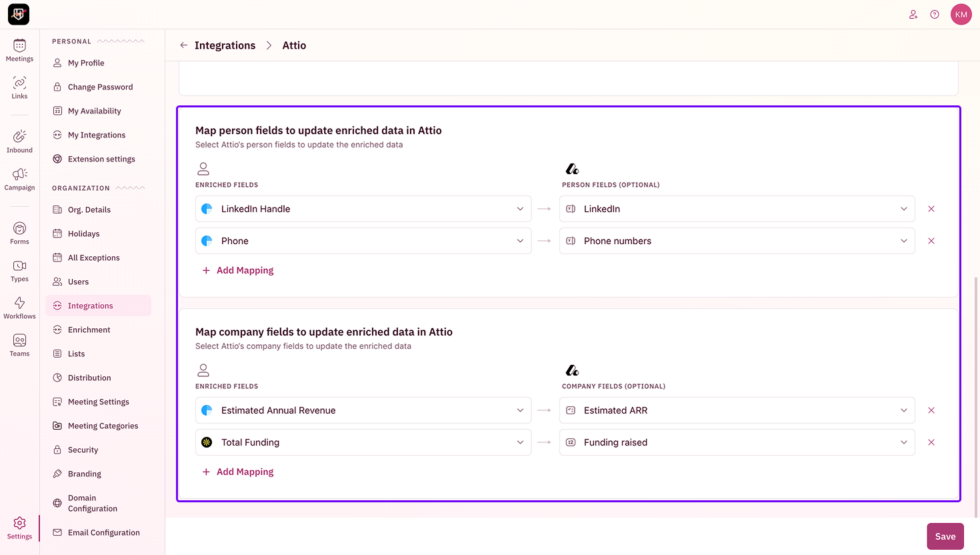Open Inbound section

(x=19, y=142)
